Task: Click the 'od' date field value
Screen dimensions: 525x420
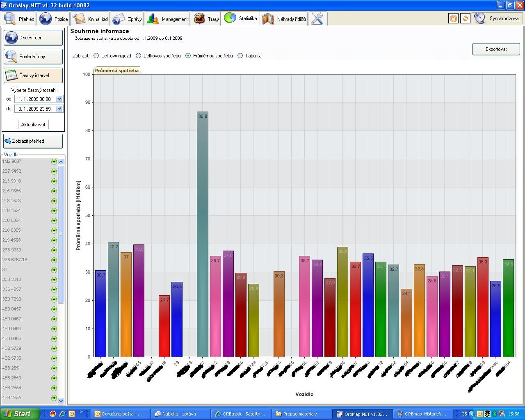Action: point(35,99)
